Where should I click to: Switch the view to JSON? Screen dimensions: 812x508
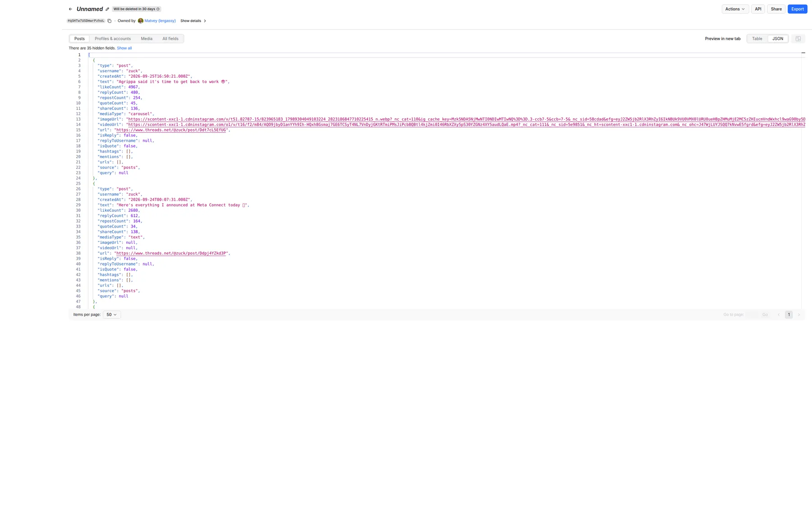tap(778, 39)
